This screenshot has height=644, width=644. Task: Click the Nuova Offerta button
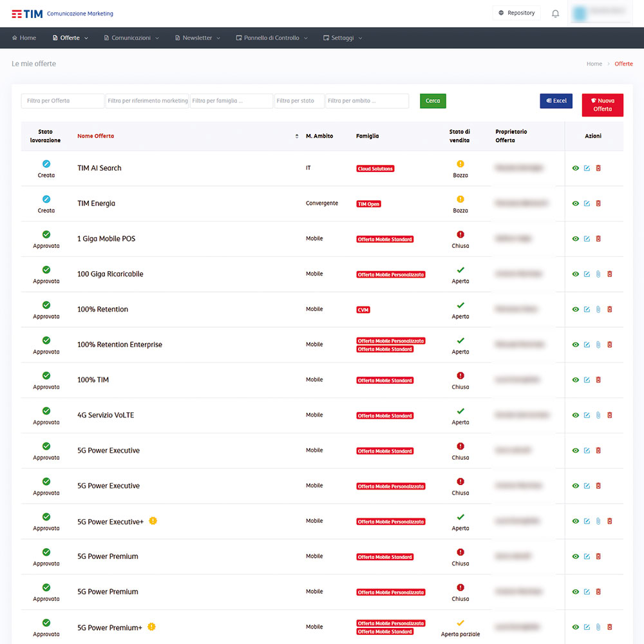602,105
